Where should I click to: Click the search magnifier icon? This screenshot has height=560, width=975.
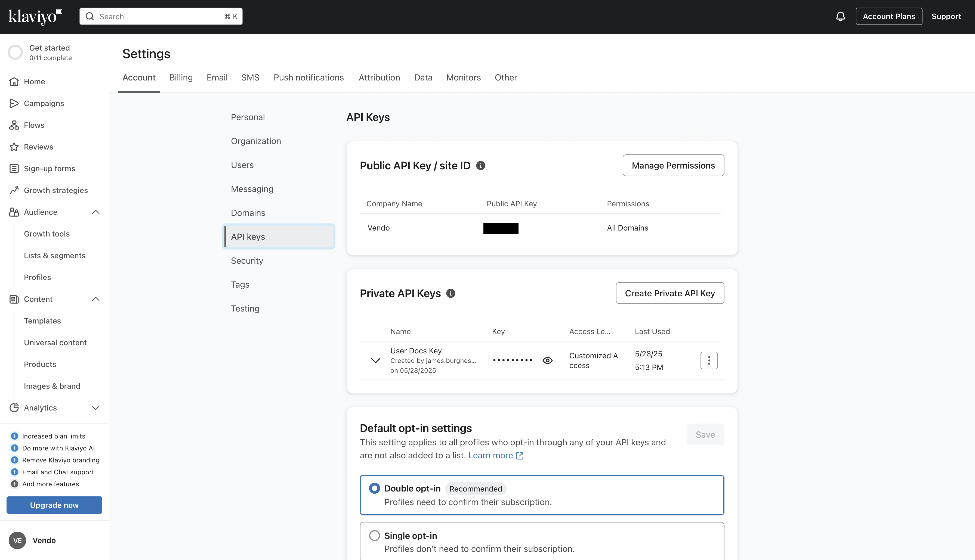pyautogui.click(x=90, y=16)
